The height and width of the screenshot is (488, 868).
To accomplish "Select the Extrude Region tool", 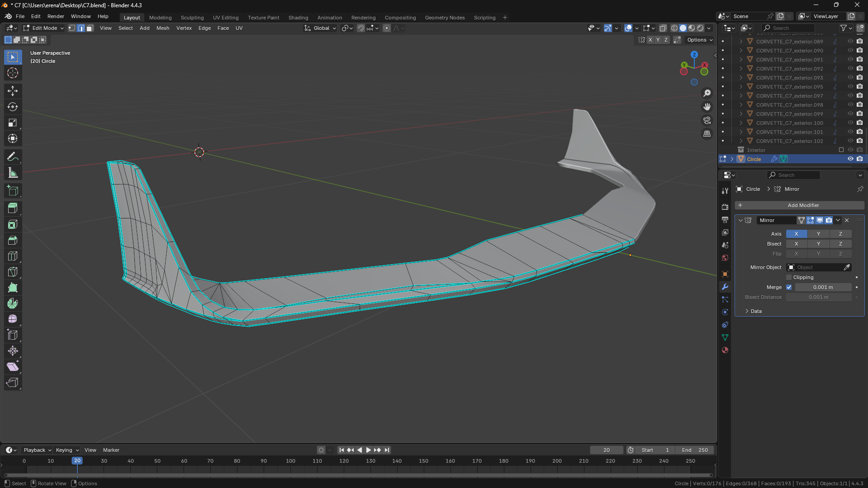I will 13,208.
